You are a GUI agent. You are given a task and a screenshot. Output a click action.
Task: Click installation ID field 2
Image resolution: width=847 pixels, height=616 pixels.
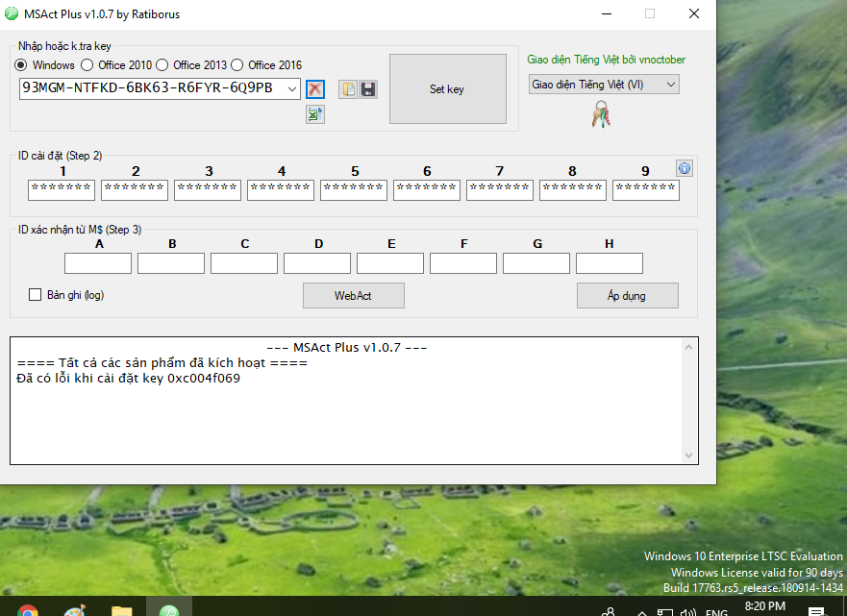click(x=135, y=190)
